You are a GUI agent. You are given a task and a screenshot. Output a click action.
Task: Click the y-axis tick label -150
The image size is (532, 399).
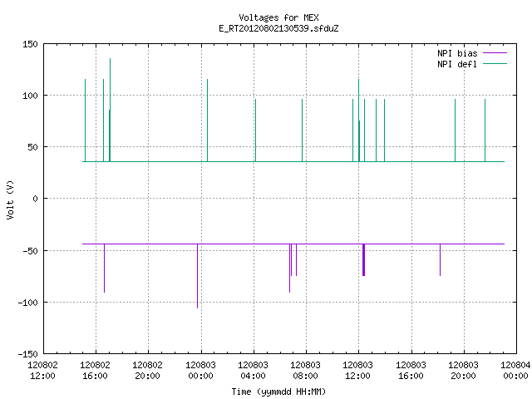tap(27, 354)
